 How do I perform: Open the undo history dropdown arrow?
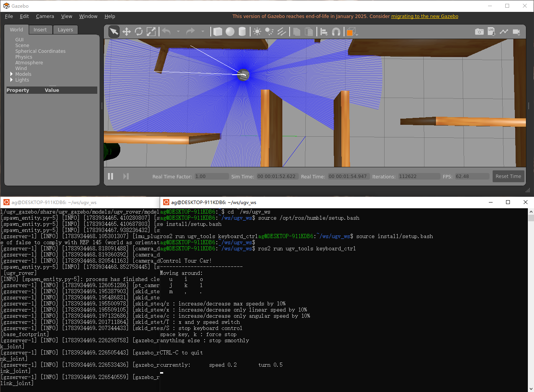coord(178,32)
